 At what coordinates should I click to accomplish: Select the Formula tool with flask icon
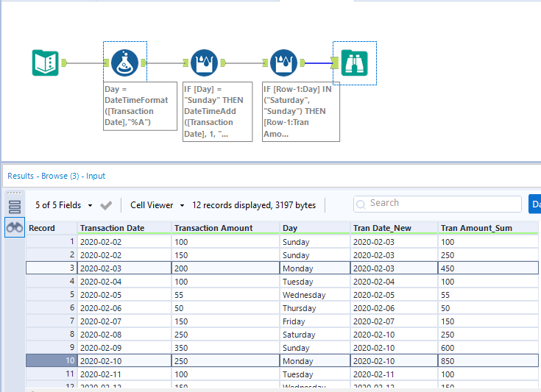[x=125, y=63]
